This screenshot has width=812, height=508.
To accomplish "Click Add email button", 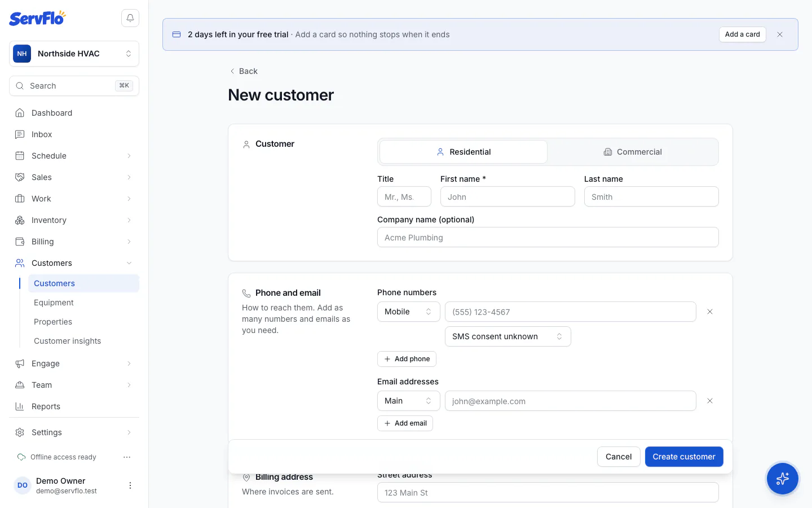I will [x=405, y=423].
